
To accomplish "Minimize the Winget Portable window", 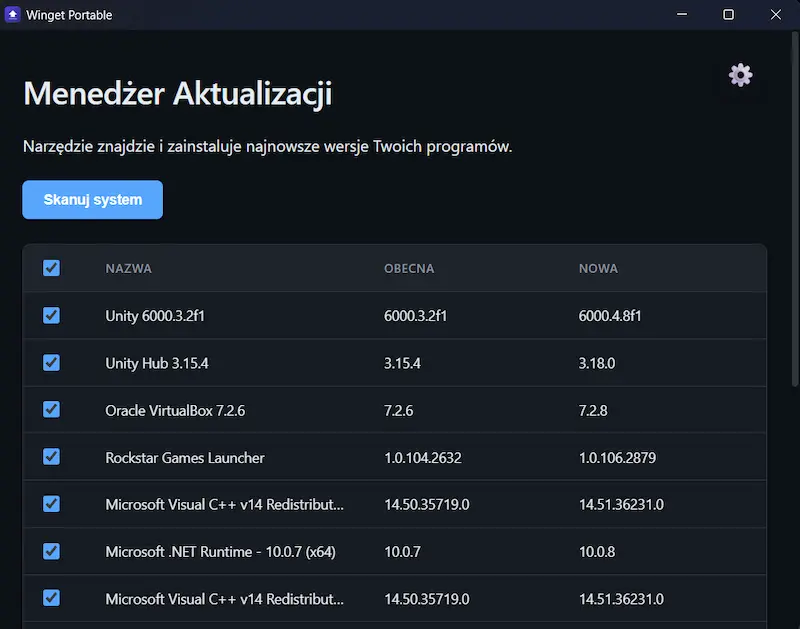I will pos(682,14).
